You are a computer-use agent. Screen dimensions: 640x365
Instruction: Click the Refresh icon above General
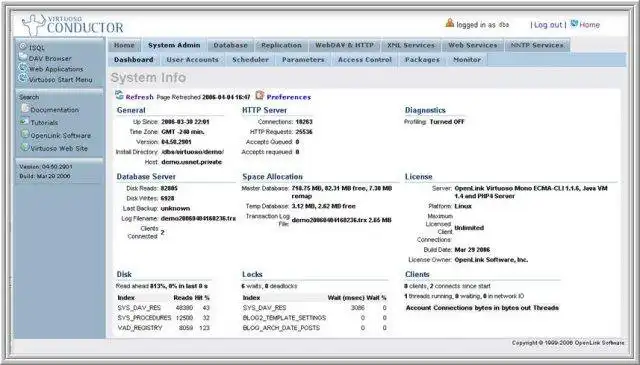[x=119, y=96]
